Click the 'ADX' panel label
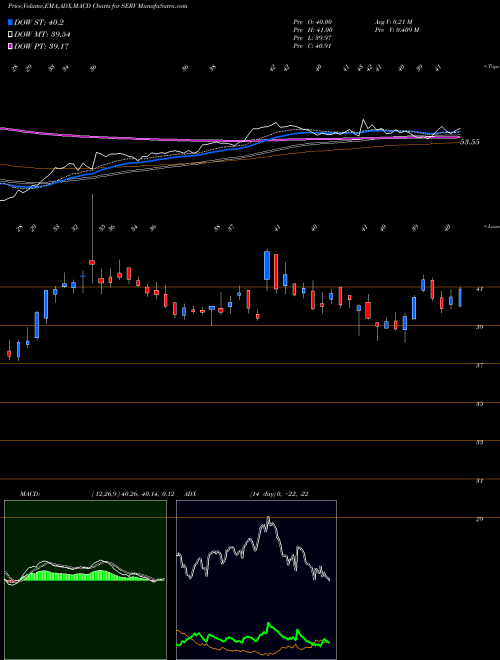The image size is (500, 660). [191, 494]
